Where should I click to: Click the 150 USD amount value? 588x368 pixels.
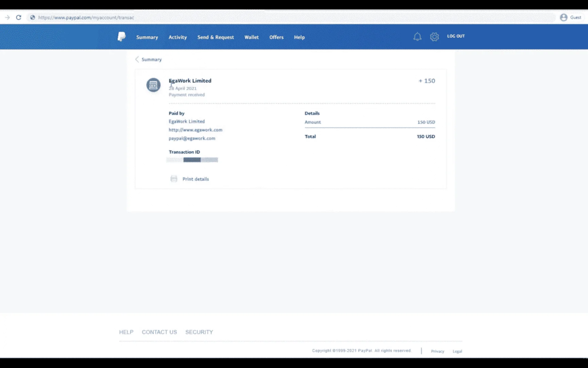[426, 122]
